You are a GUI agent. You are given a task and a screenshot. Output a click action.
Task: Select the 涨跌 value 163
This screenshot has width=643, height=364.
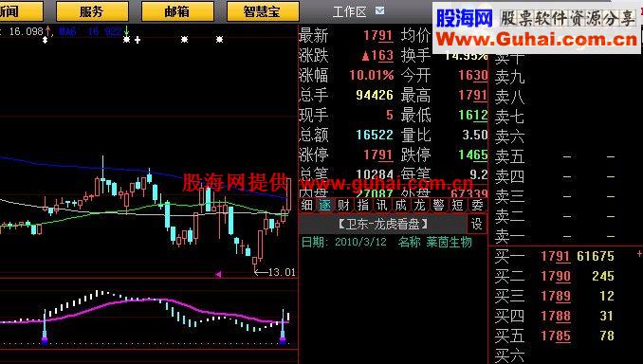coord(382,55)
